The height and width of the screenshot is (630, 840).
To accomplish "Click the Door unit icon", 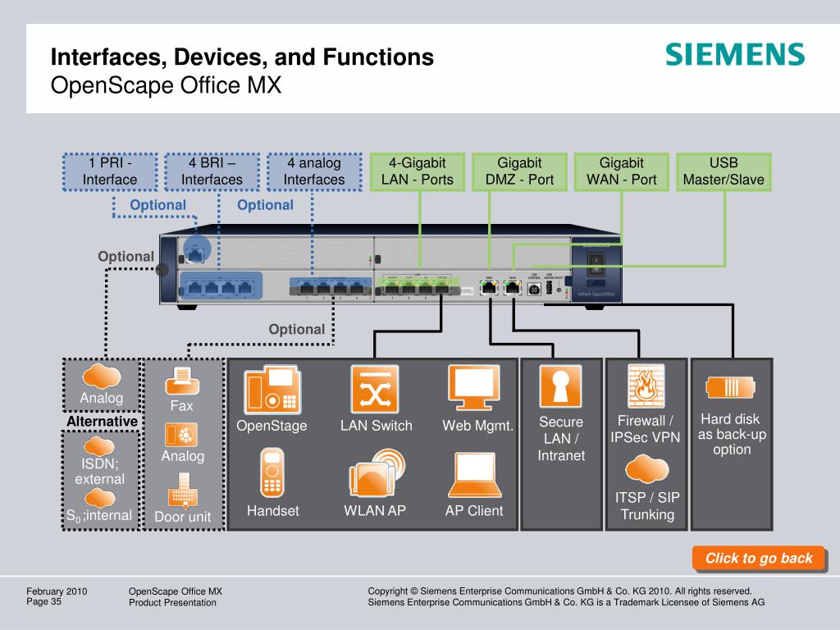I will point(183,491).
